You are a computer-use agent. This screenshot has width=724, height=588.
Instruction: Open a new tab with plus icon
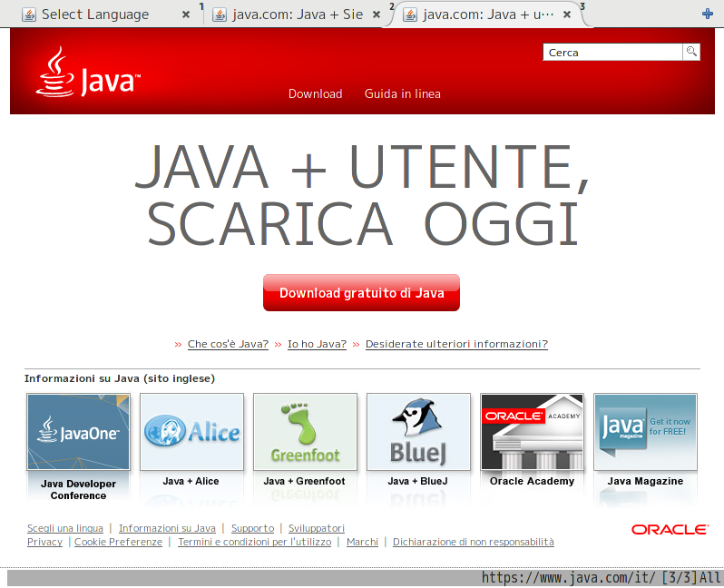point(708,14)
